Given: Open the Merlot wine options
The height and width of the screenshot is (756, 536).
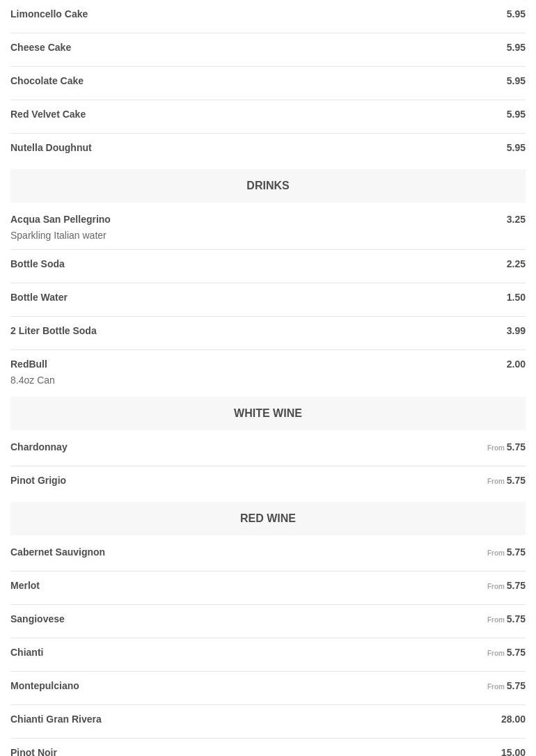Looking at the screenshot, I should [x=25, y=585].
